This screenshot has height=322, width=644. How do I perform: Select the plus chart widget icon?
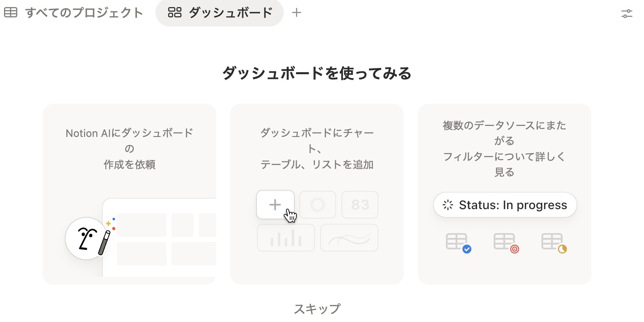(275, 204)
